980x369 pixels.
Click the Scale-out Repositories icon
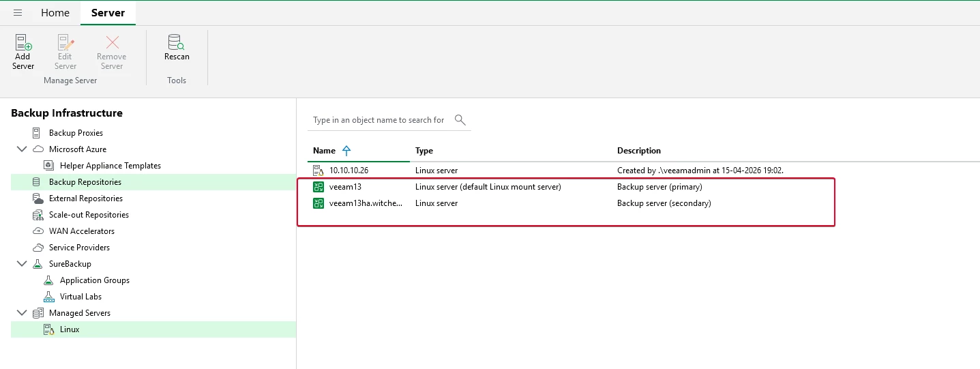coord(38,215)
